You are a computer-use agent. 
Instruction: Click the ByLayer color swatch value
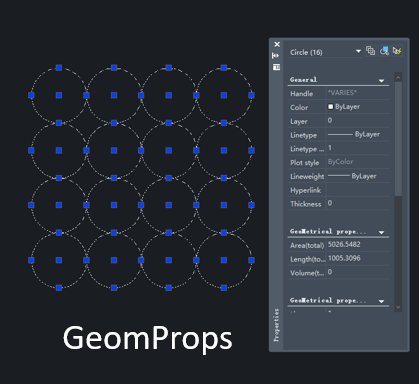tap(357, 107)
